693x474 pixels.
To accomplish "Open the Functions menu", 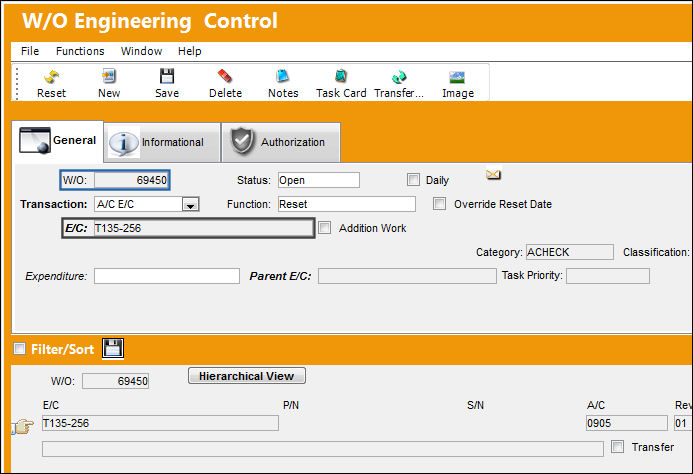I will click(x=80, y=51).
